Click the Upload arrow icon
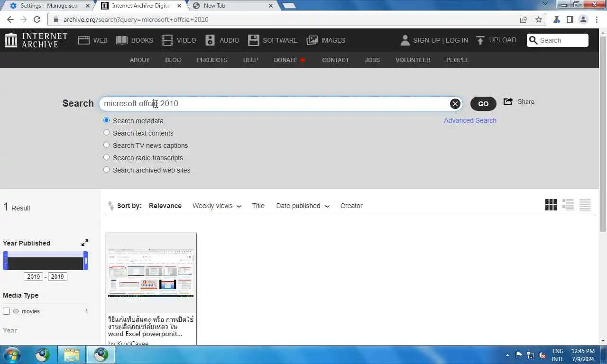This screenshot has width=607, height=364. (x=480, y=40)
